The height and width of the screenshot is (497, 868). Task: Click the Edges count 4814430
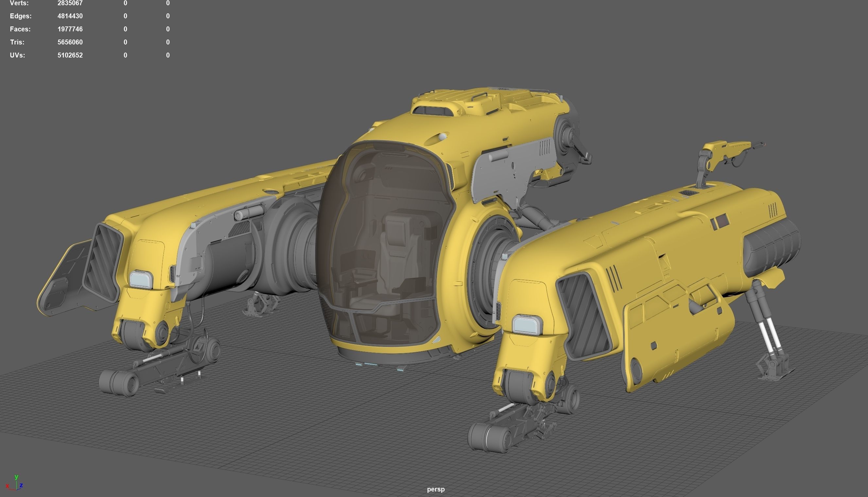tap(70, 16)
